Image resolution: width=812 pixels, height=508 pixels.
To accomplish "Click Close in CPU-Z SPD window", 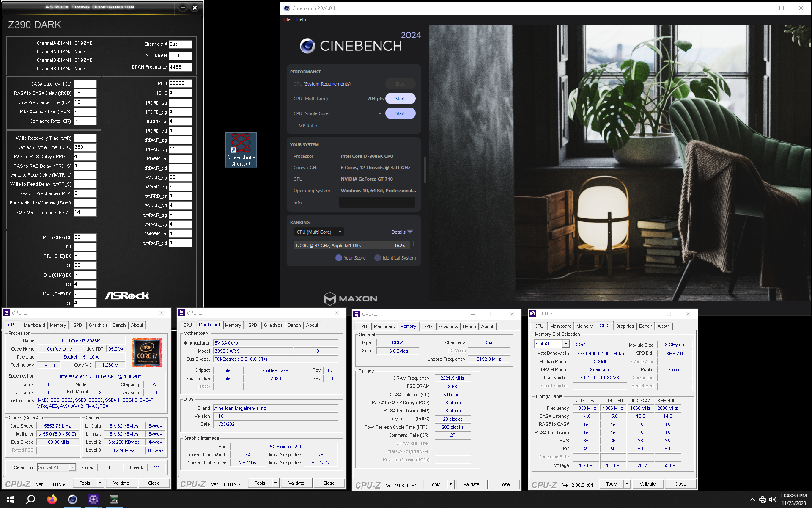I will tap(680, 484).
